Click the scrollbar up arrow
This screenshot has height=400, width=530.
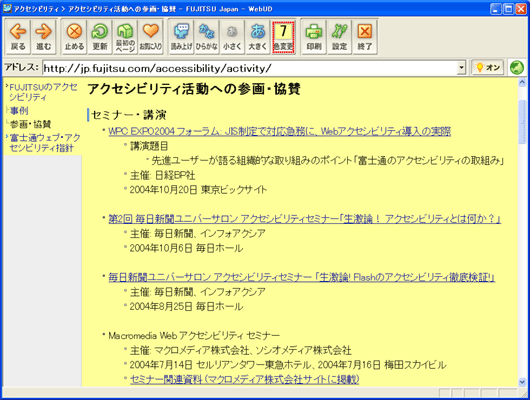522,82
